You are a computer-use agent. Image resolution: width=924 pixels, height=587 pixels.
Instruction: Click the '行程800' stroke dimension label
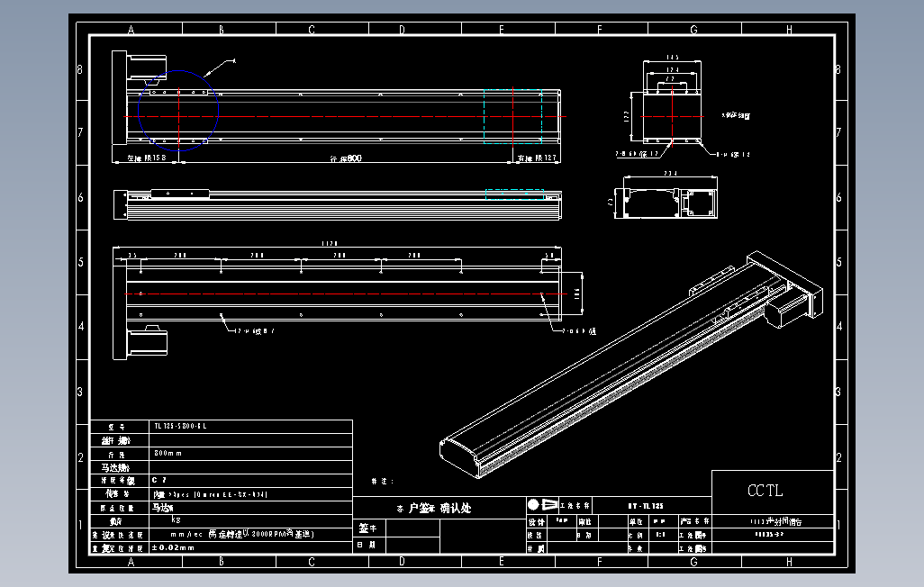coord(346,158)
